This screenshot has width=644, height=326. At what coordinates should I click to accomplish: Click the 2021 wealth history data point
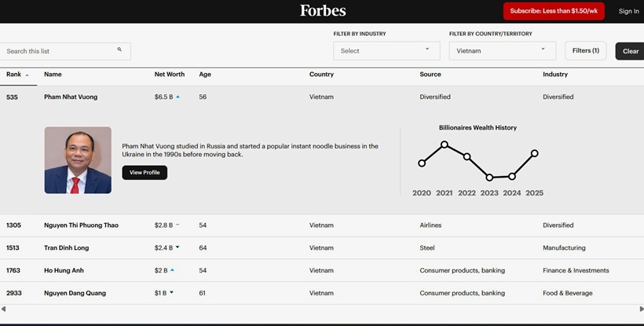pyautogui.click(x=444, y=145)
